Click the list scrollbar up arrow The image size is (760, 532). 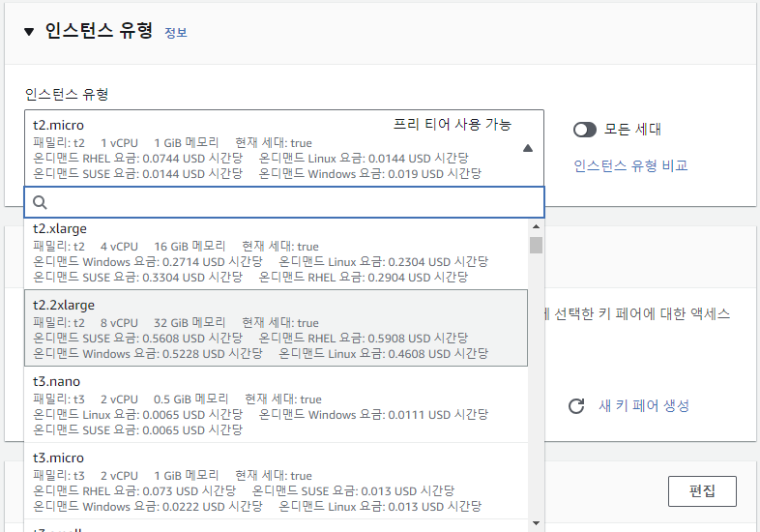pyautogui.click(x=536, y=226)
